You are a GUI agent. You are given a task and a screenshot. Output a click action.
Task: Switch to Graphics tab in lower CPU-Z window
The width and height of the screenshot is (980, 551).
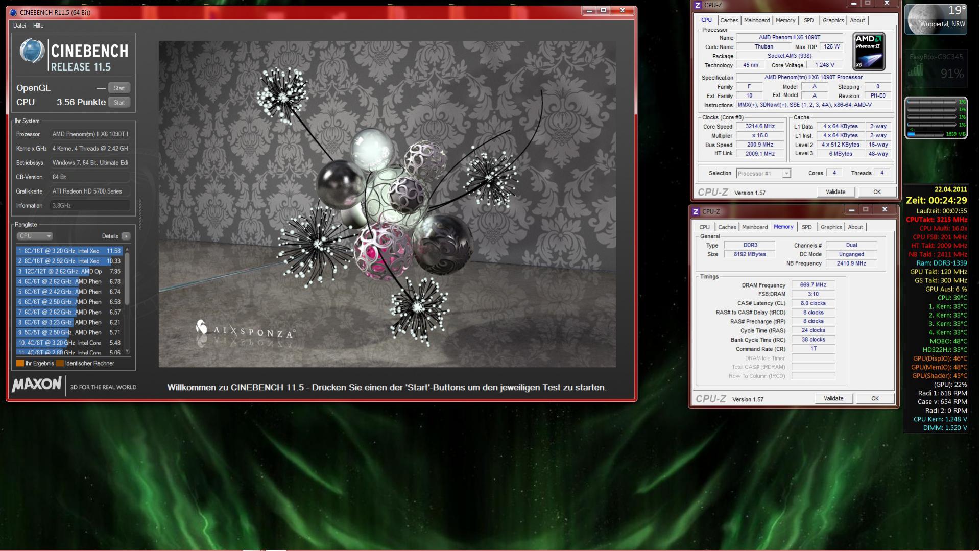pos(831,227)
